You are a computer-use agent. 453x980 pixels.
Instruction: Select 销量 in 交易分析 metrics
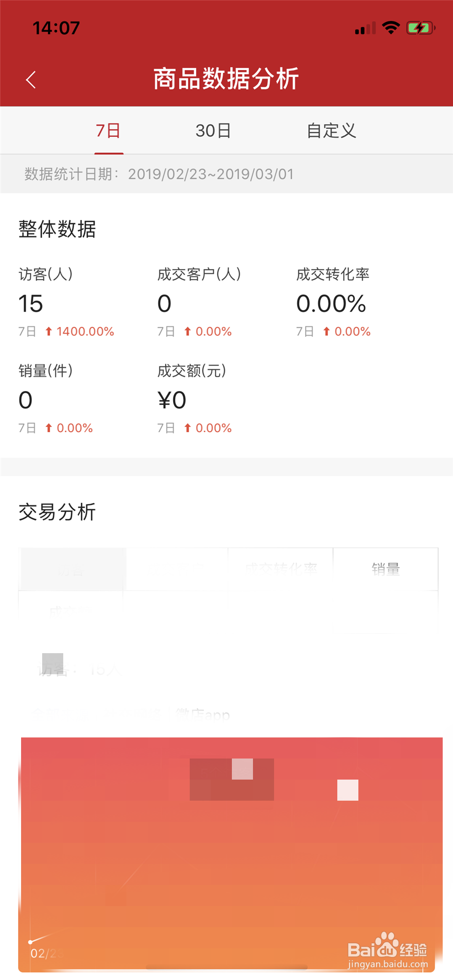click(386, 569)
